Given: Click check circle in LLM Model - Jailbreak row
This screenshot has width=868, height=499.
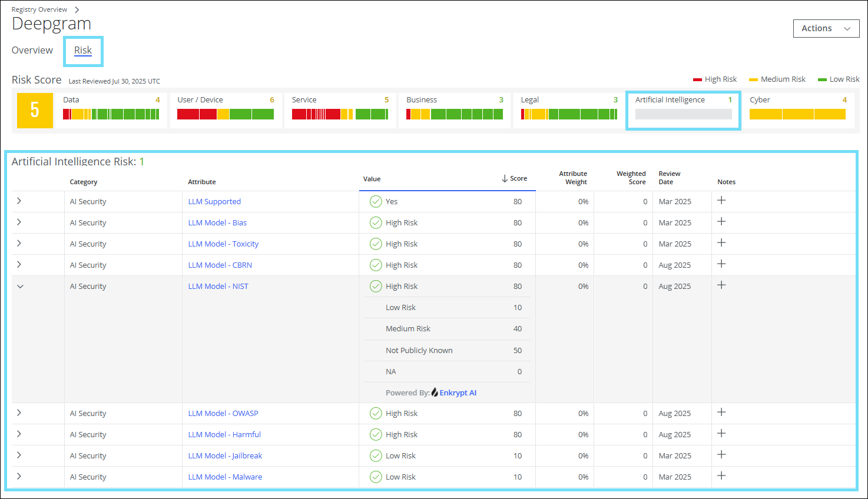Looking at the screenshot, I should 376,456.
